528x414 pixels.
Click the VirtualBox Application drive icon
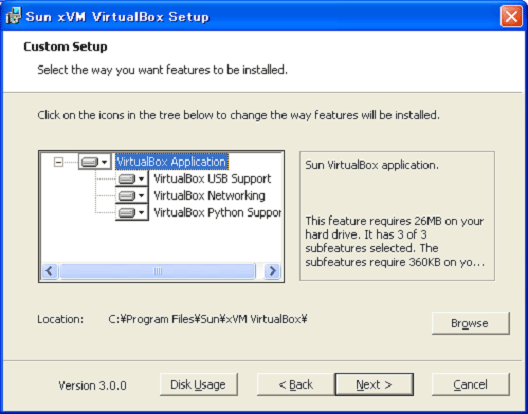90,162
